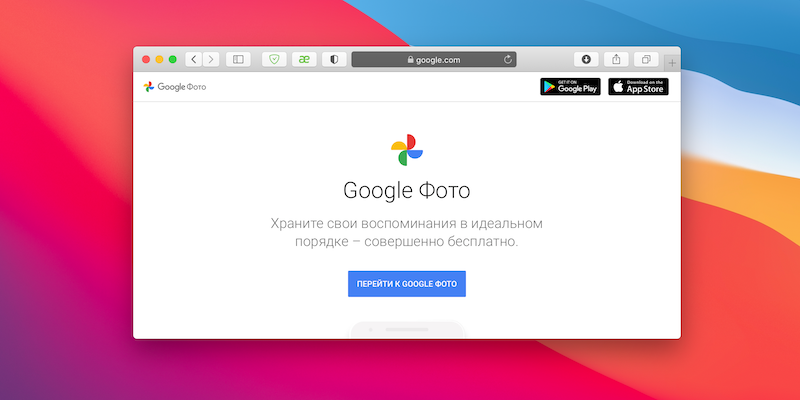Click the ПЕРЕЙТИ К GOOGLE ФОТО button
Image resolution: width=800 pixels, height=400 pixels.
point(407,284)
